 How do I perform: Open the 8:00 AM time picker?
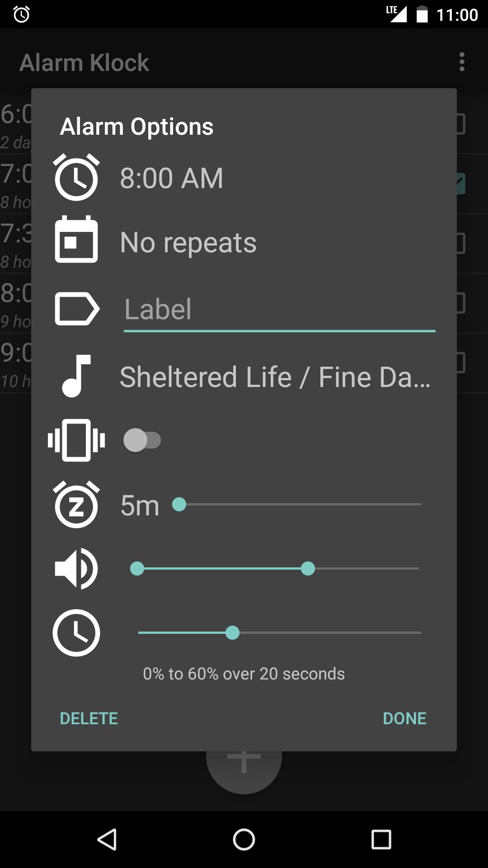tap(172, 178)
